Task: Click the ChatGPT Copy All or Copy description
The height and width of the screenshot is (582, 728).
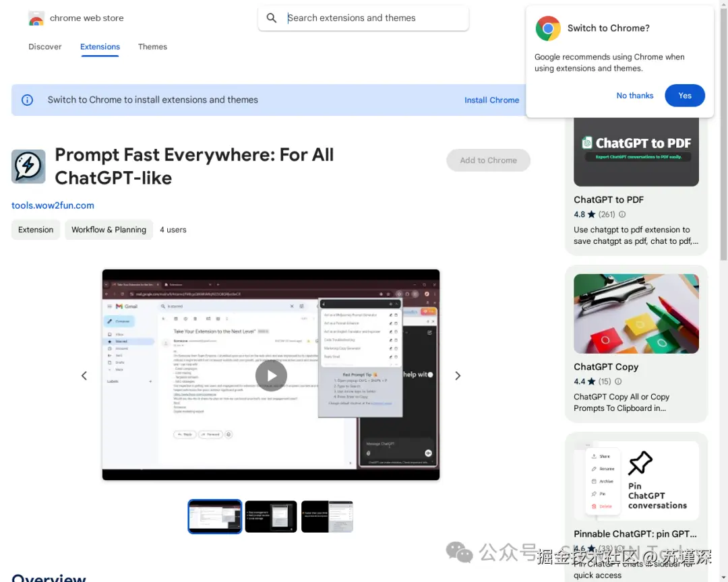Action: tap(621, 402)
